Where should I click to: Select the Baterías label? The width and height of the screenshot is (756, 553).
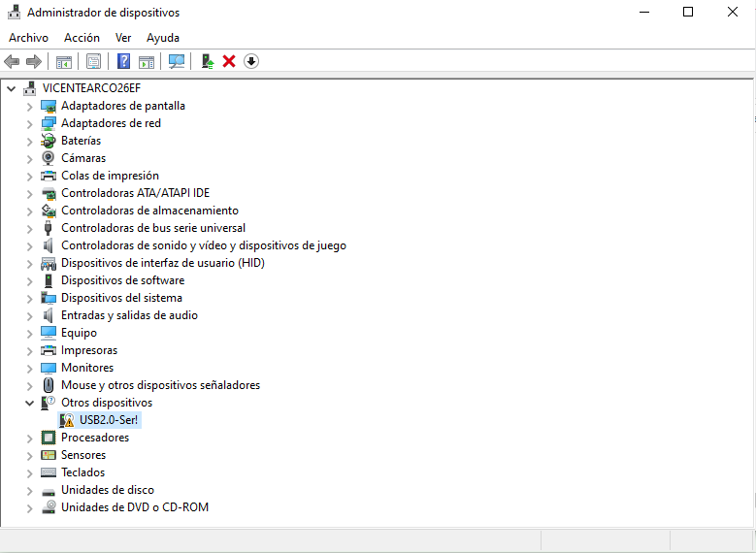(x=81, y=141)
